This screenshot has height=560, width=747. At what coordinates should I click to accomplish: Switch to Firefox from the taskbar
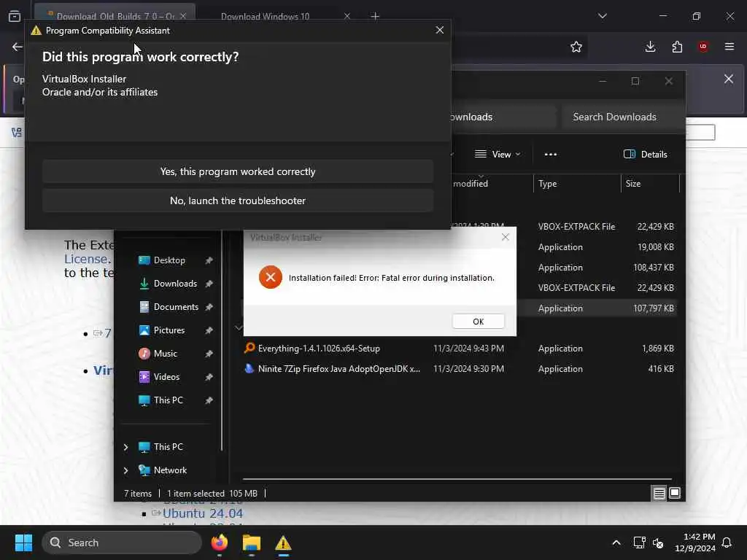(x=219, y=542)
